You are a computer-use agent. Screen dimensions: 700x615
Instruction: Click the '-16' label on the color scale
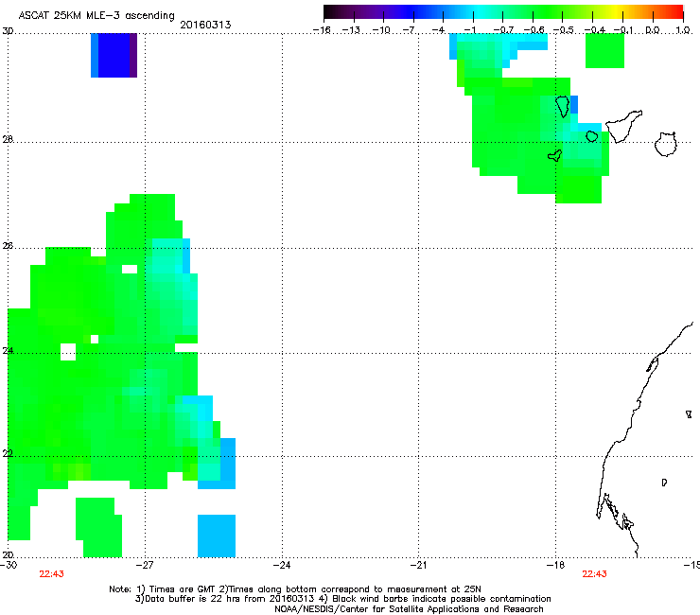tap(322, 30)
